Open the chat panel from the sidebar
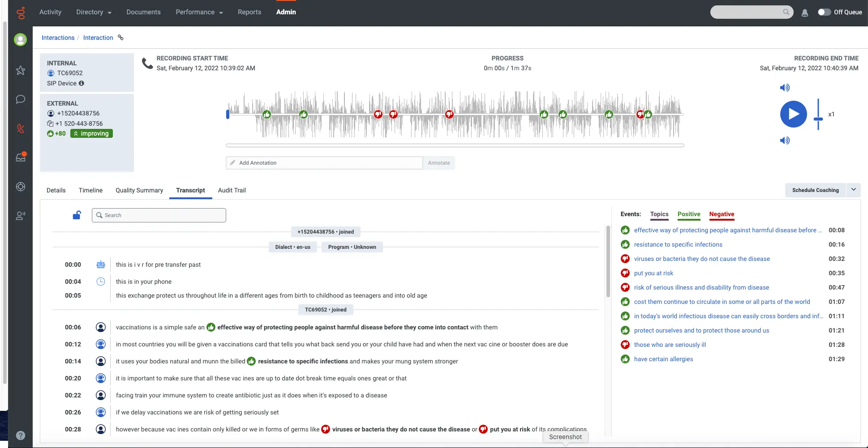Image resolution: width=868 pixels, height=448 pixels. pyautogui.click(x=21, y=99)
